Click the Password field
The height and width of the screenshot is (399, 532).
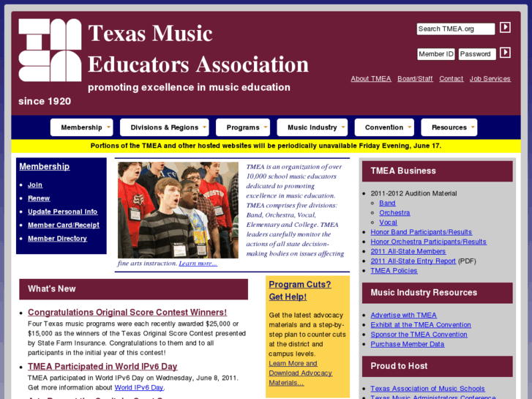point(477,54)
